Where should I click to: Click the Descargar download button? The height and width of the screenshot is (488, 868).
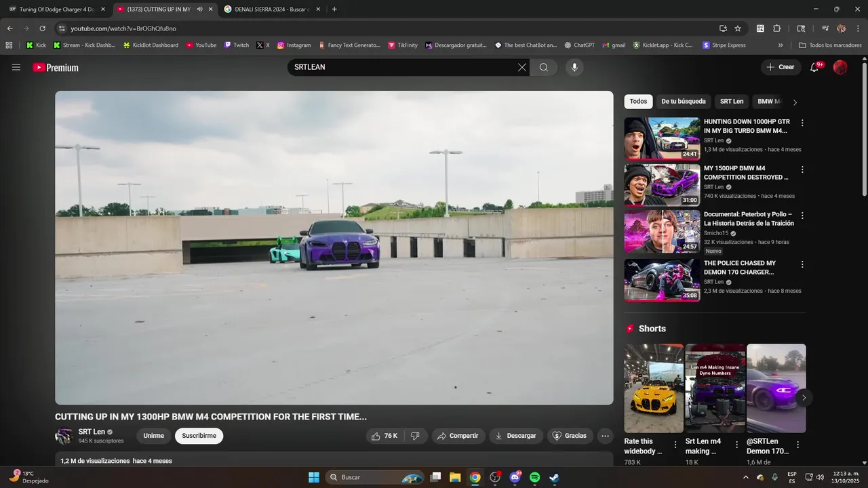coord(516,436)
